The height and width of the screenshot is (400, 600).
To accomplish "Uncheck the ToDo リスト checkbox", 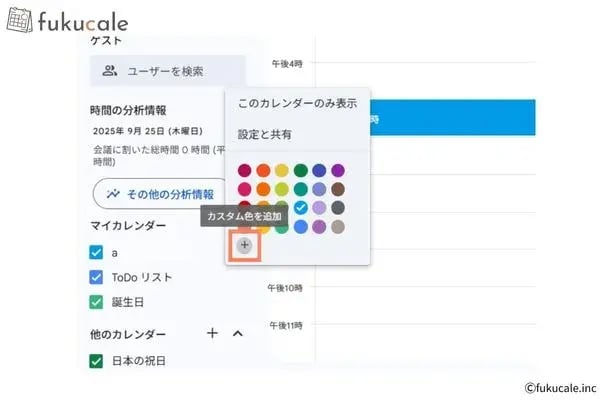I will (96, 277).
